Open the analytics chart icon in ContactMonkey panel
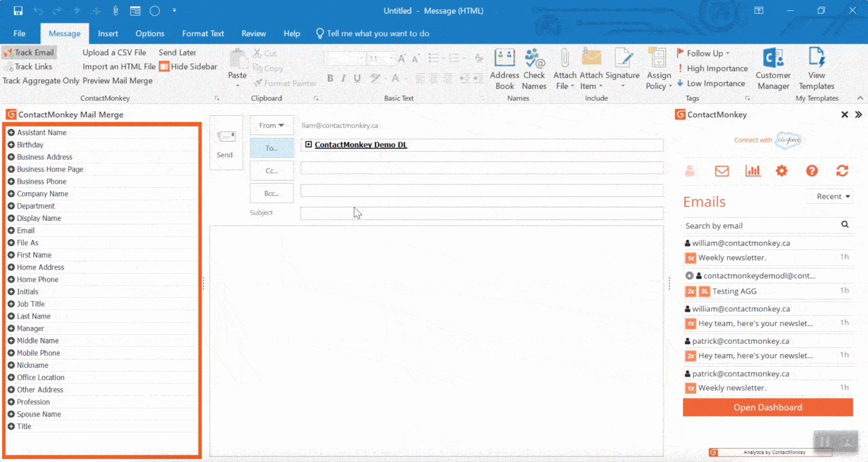The image size is (868, 462). coord(752,171)
